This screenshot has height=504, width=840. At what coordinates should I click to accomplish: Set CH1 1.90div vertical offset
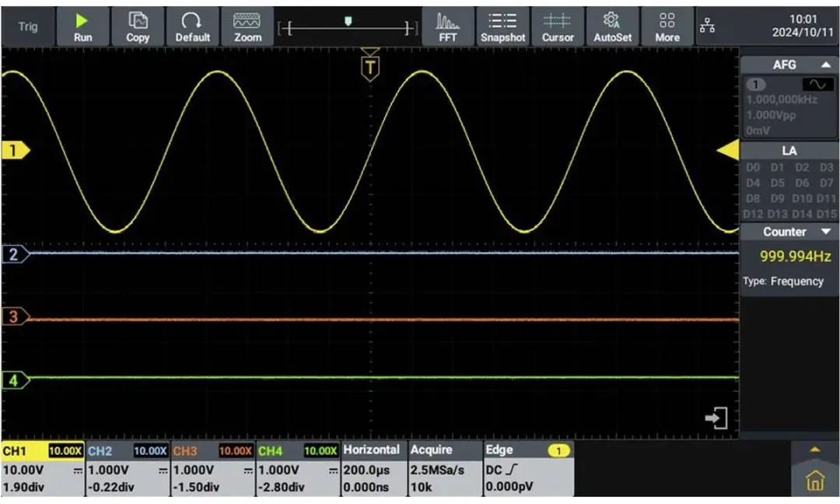point(23,488)
